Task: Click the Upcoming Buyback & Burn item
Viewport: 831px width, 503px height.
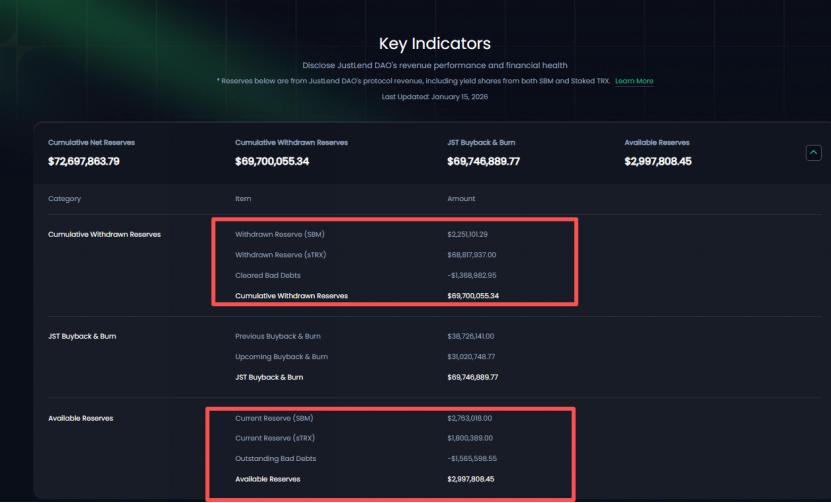Action: click(281, 356)
